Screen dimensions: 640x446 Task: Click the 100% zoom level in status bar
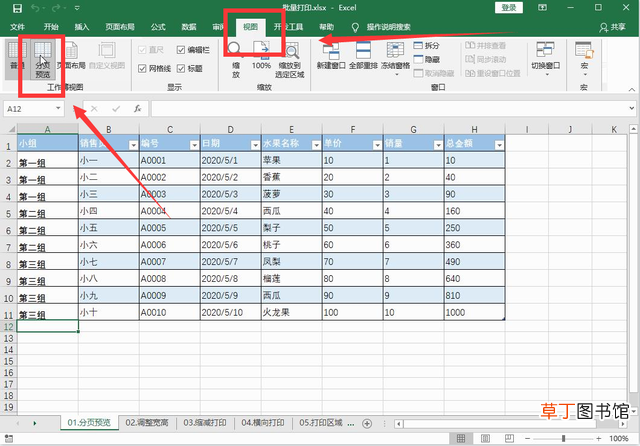point(618,439)
